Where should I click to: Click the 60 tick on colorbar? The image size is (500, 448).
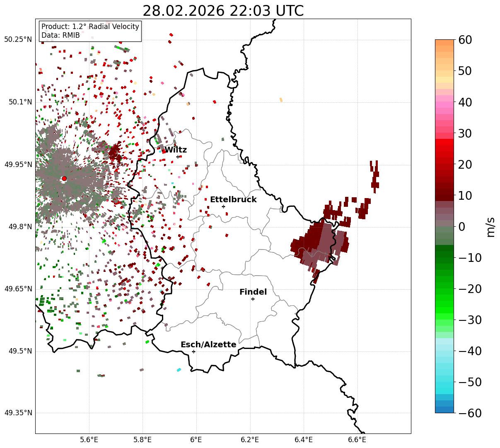tap(466, 40)
